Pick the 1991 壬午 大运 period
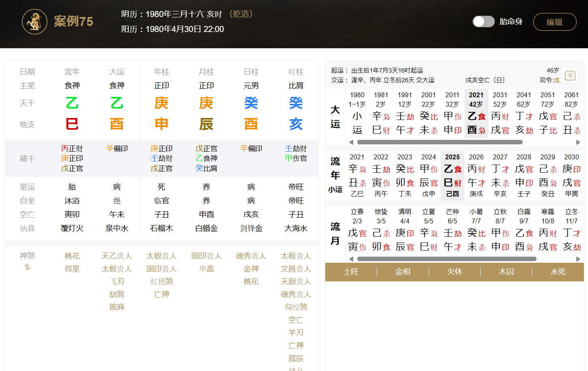This screenshot has height=371, width=588. click(405, 114)
